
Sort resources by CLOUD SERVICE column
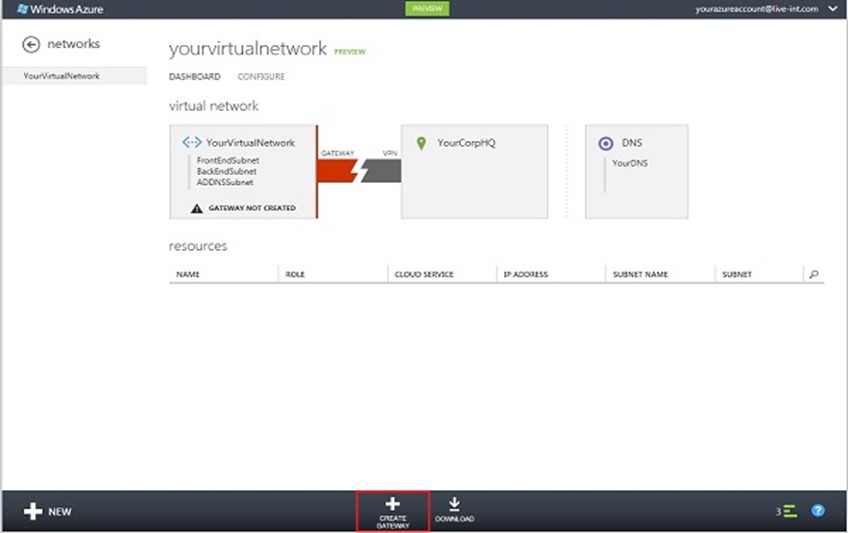coord(424,275)
